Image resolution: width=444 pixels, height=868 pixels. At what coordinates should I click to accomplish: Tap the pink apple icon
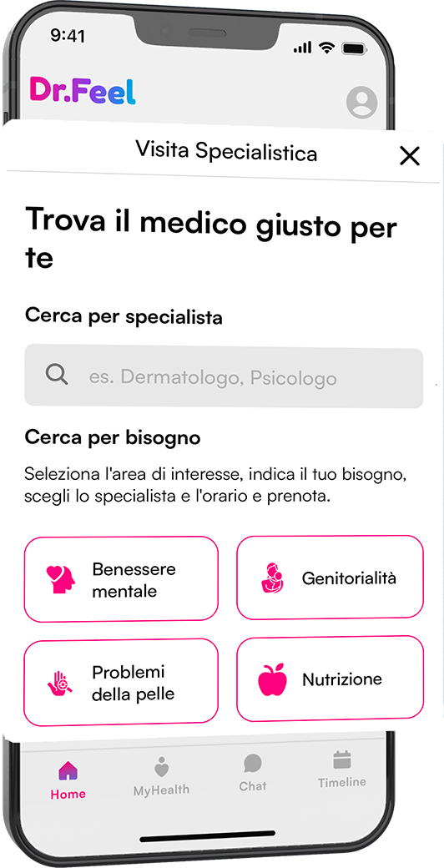[x=273, y=679]
